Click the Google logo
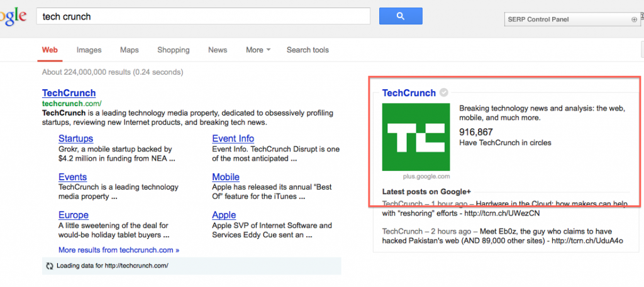This screenshot has height=287, width=644. (13, 17)
